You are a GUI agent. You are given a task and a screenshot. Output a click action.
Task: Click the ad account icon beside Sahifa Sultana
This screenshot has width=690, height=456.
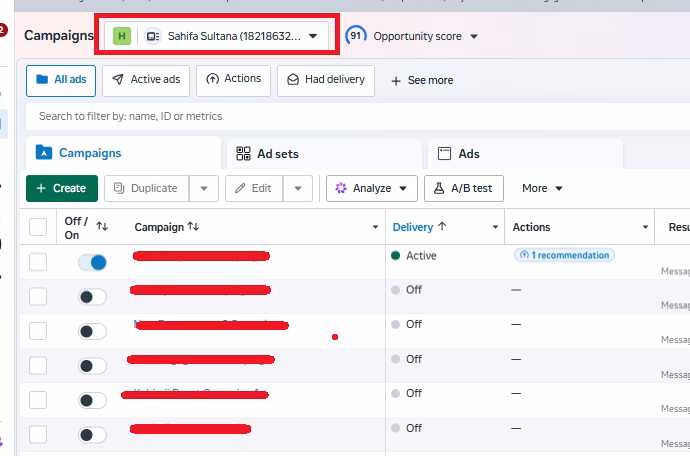(153, 36)
